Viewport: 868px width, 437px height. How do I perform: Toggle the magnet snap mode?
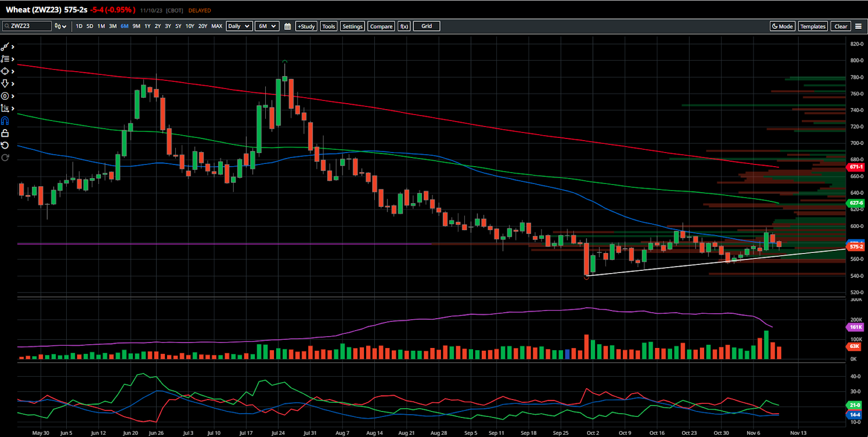[5, 121]
